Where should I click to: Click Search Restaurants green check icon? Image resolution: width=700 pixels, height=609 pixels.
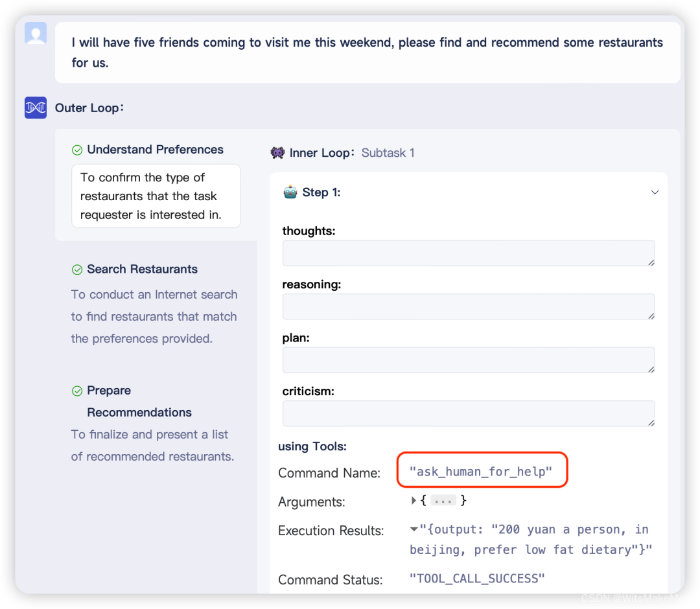point(77,270)
